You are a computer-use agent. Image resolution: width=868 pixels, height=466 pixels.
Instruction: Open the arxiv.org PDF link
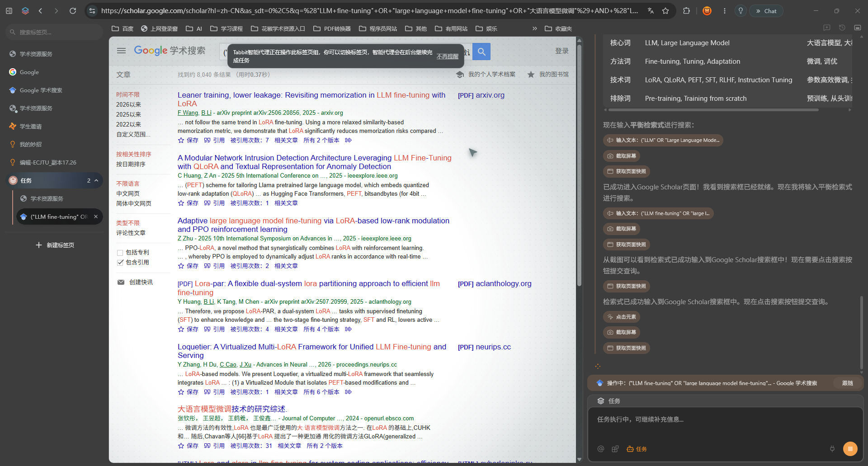[481, 95]
